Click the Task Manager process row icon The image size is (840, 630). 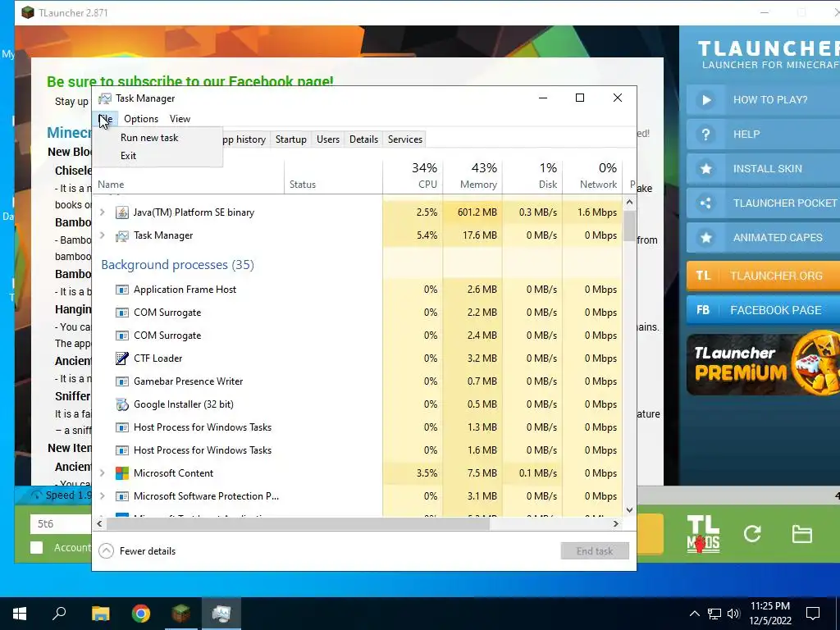122,235
